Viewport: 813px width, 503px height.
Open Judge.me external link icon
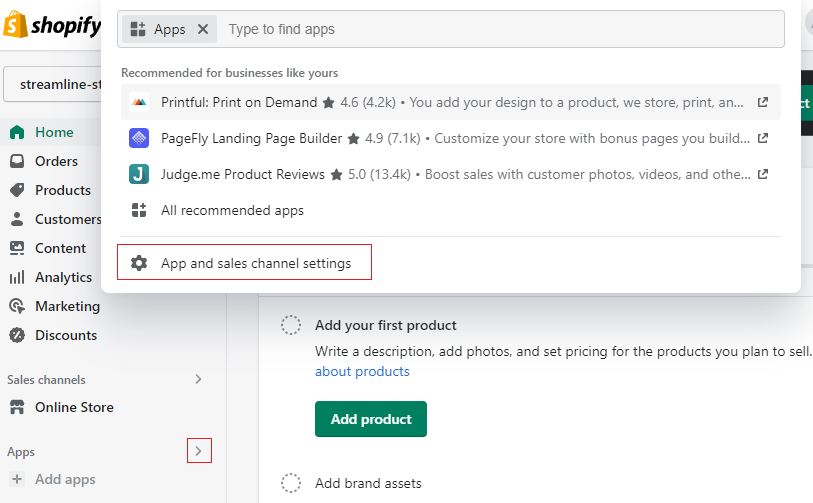[x=763, y=174]
